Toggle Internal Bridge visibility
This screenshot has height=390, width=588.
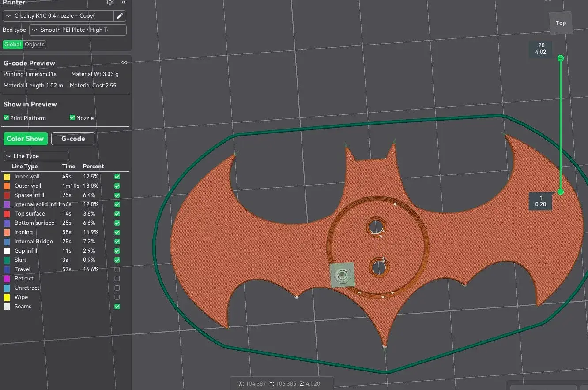[117, 242]
